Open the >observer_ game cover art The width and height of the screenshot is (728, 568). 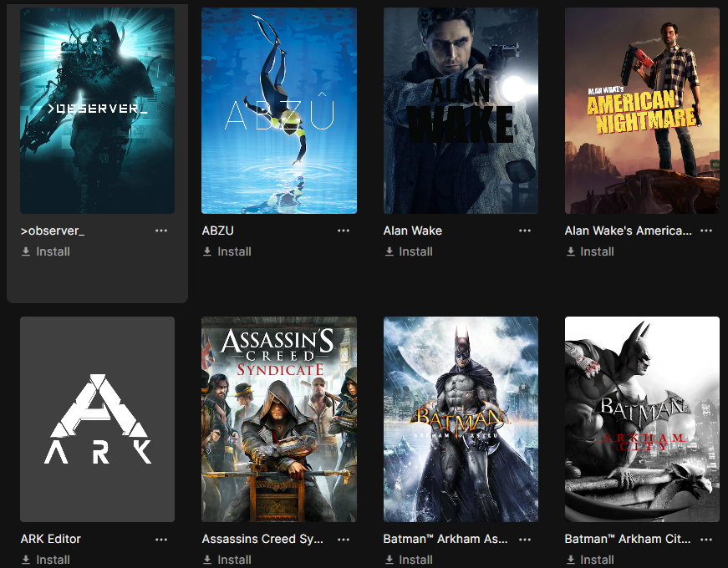pos(98,110)
